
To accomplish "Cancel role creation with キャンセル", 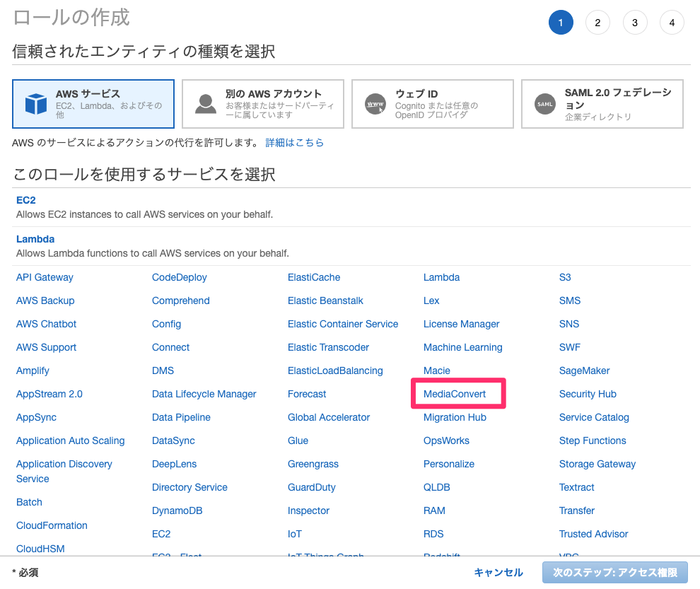I will pos(498,573).
